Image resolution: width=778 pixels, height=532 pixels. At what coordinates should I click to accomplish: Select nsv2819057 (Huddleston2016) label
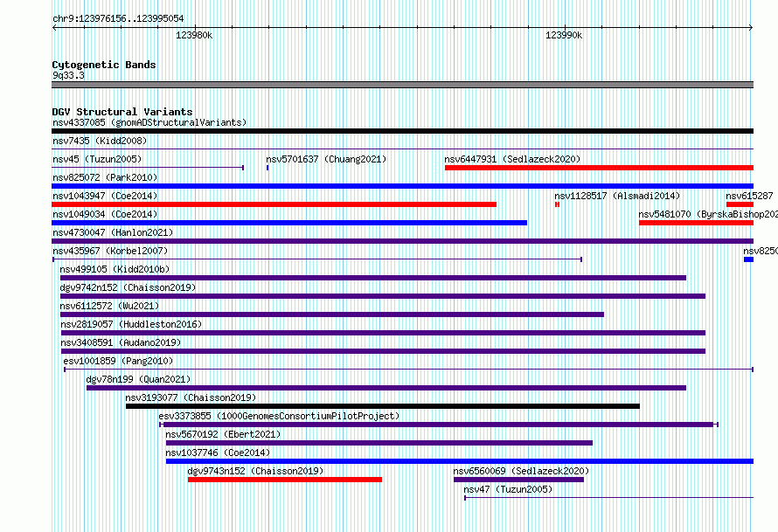131,324
